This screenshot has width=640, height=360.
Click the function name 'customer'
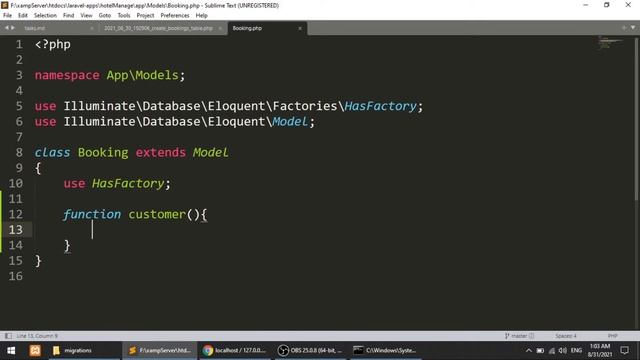pyautogui.click(x=157, y=215)
